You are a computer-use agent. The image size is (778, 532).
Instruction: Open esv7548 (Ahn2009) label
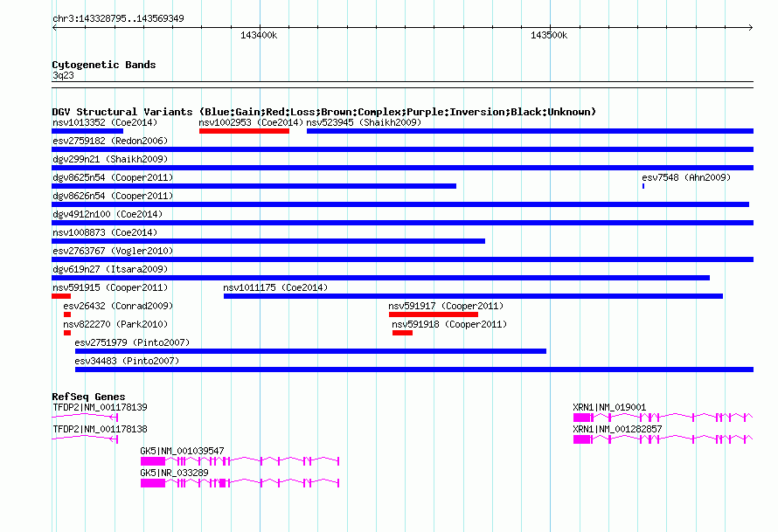(686, 177)
